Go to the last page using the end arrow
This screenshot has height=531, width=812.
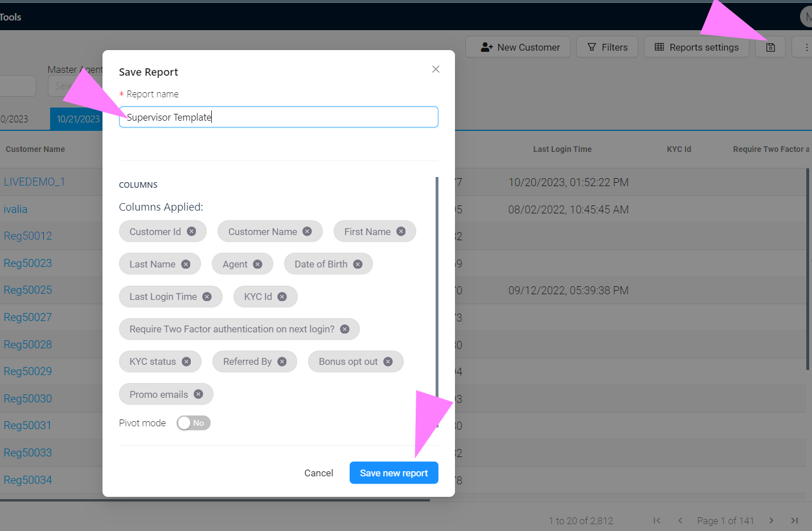(x=794, y=520)
